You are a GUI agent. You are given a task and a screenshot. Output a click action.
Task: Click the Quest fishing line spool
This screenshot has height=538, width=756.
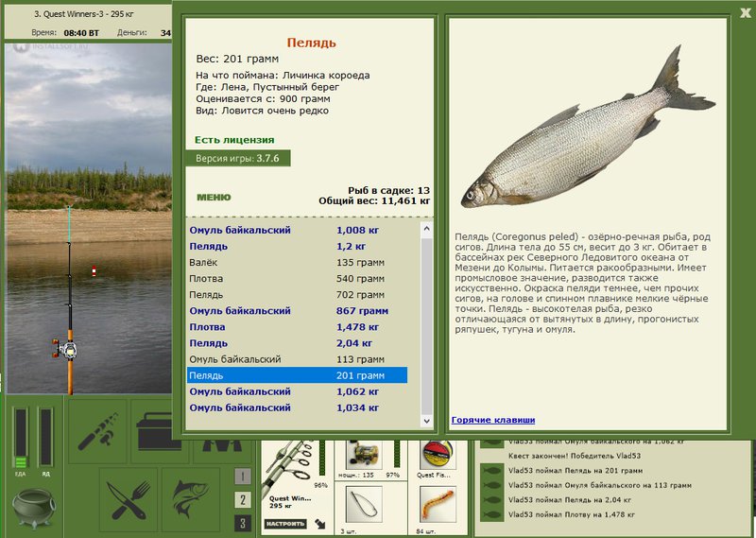(438, 455)
